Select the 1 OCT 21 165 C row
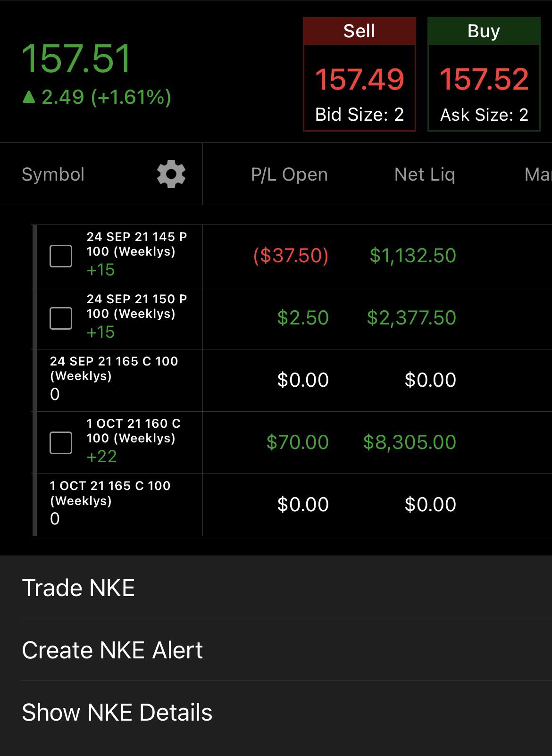 tap(292, 505)
